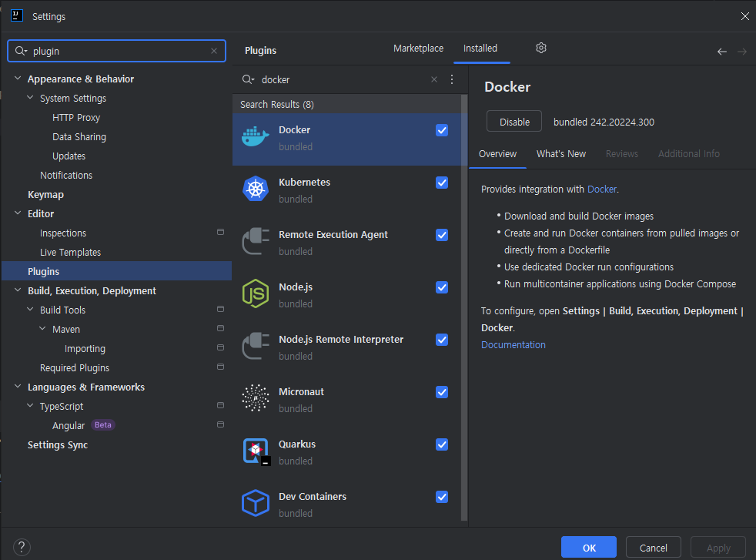Screen dimensions: 756x560
Task: Click the Remote Execution Agent plug icon
Action: (x=255, y=241)
